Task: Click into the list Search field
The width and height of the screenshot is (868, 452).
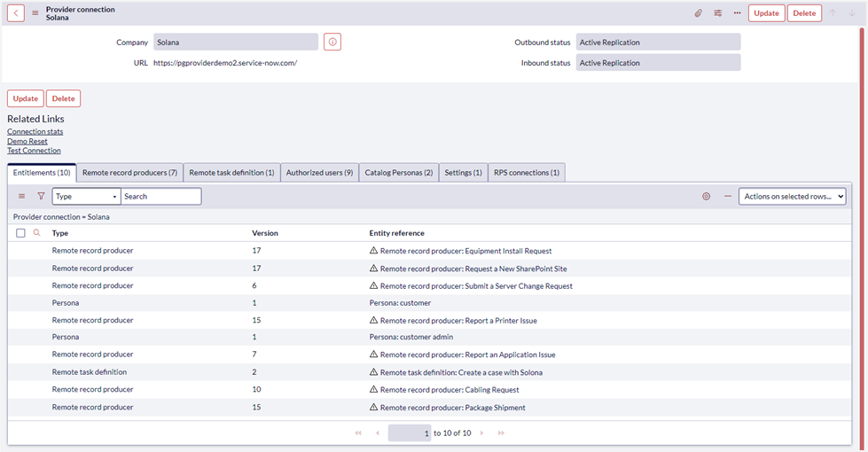Action: 161,197
